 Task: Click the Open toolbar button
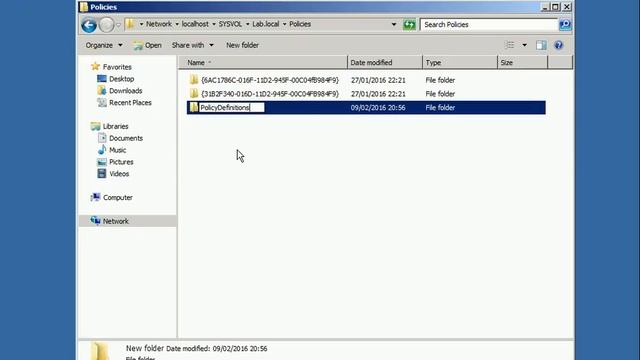[x=147, y=45]
